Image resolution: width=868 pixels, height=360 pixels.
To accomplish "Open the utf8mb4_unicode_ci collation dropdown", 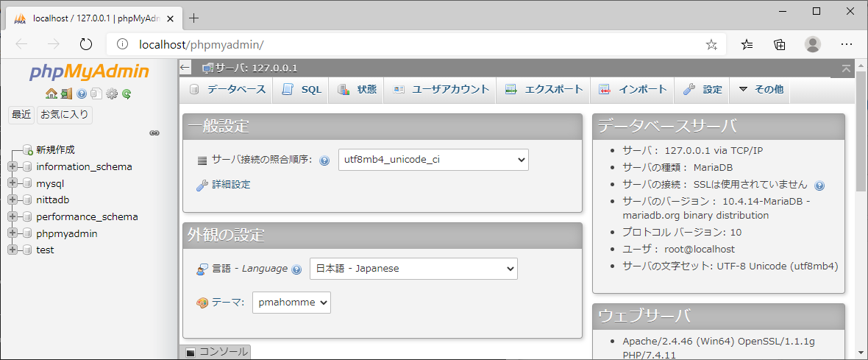I will tap(433, 159).
